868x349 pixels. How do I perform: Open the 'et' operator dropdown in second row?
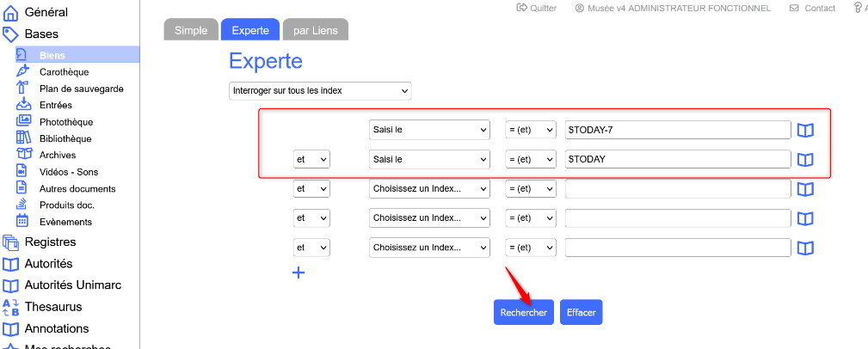click(x=311, y=160)
